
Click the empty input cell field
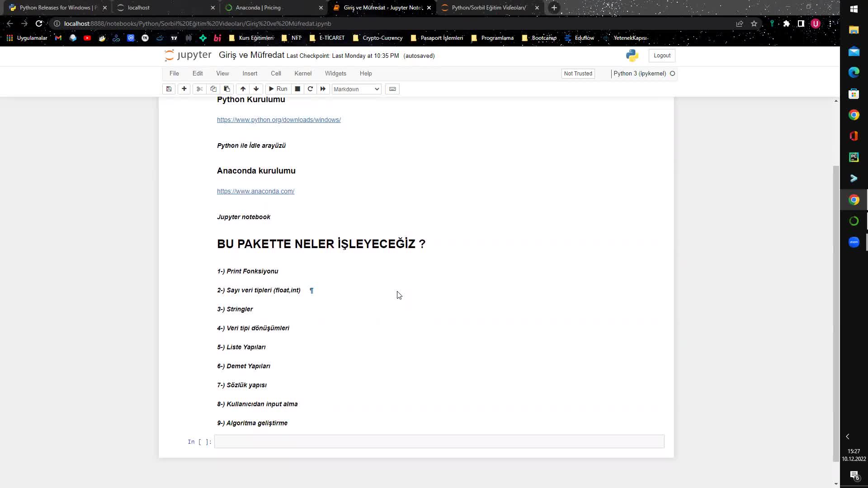point(439,441)
